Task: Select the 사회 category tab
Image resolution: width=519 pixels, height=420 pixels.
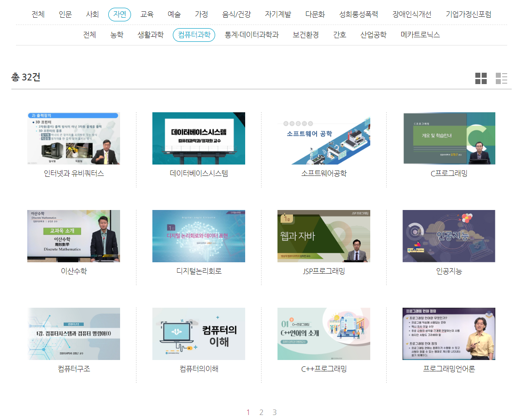Action: 92,14
